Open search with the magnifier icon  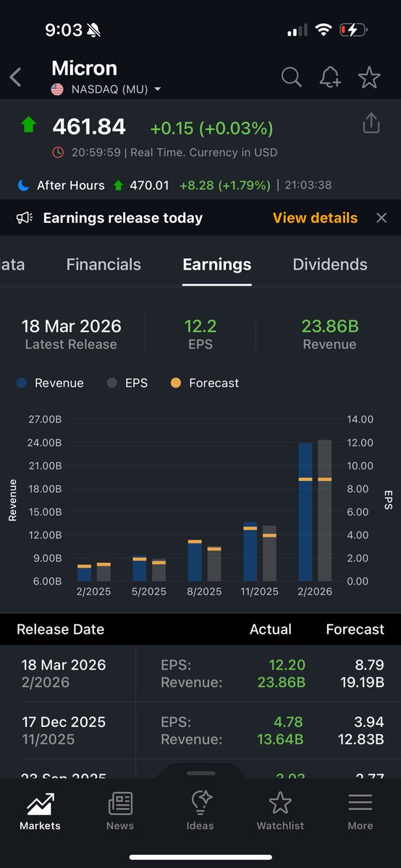(291, 77)
